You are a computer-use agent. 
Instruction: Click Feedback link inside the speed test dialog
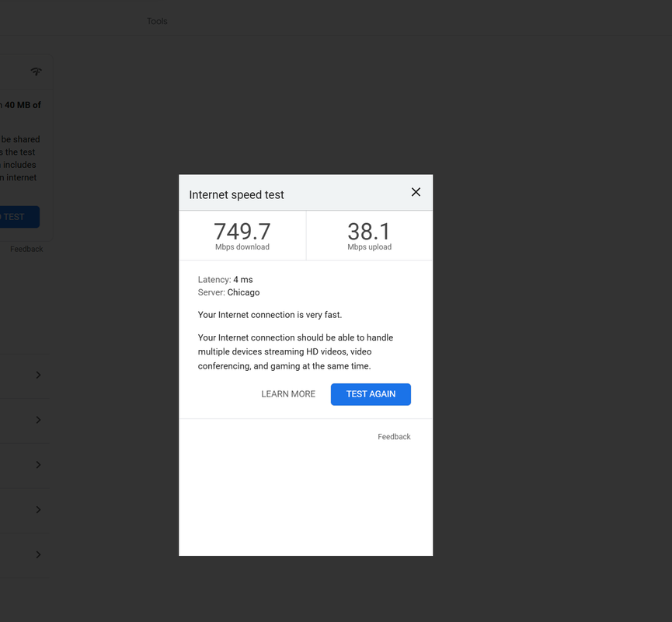click(394, 437)
